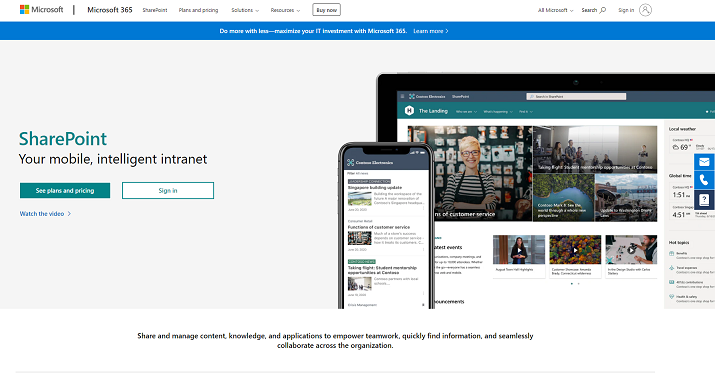Click the Sign in avatar icon in the header
The width and height of the screenshot is (715, 385).
(645, 10)
